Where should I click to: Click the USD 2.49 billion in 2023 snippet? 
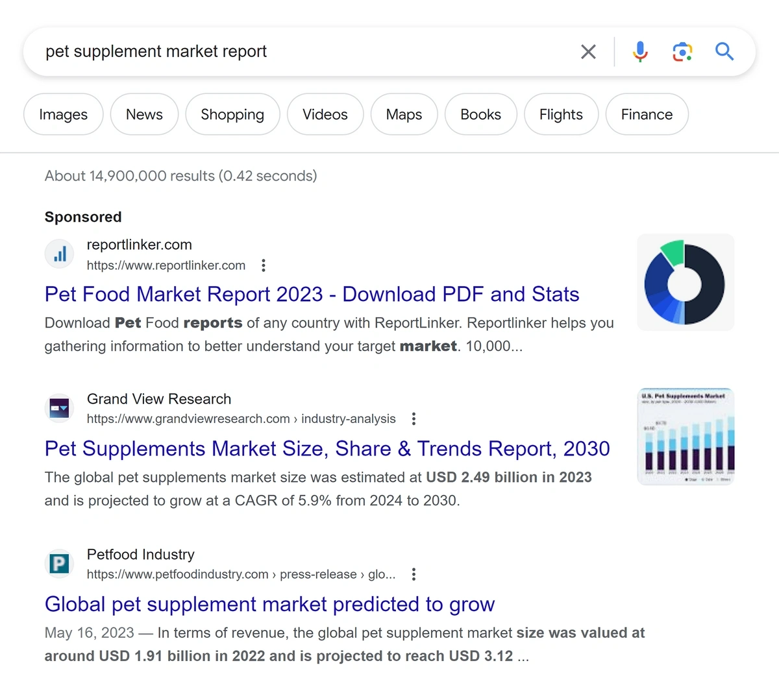tap(509, 477)
